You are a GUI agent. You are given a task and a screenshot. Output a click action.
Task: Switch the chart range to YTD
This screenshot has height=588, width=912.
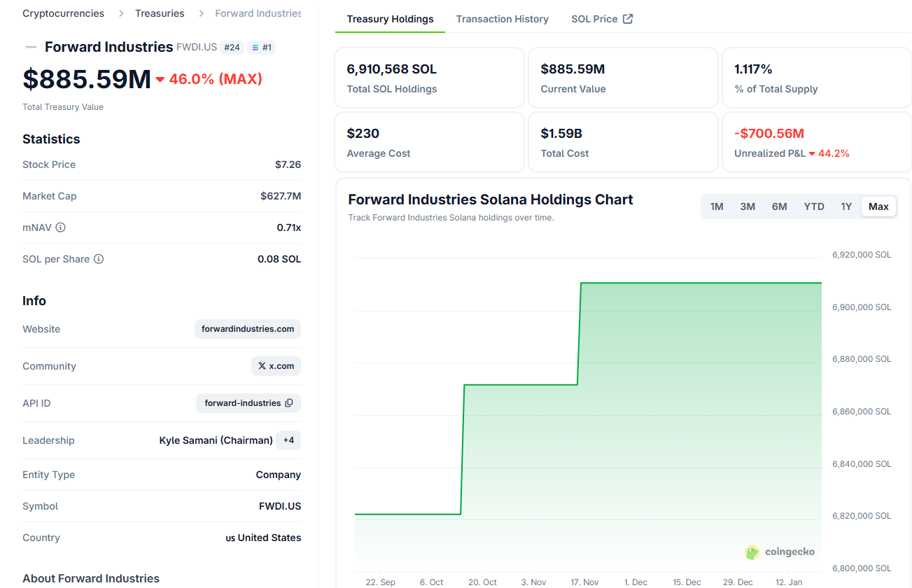coord(813,206)
